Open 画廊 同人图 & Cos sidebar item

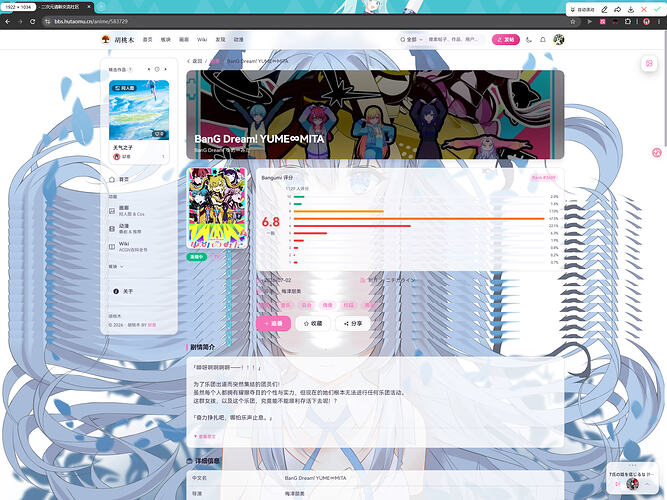tap(139, 211)
